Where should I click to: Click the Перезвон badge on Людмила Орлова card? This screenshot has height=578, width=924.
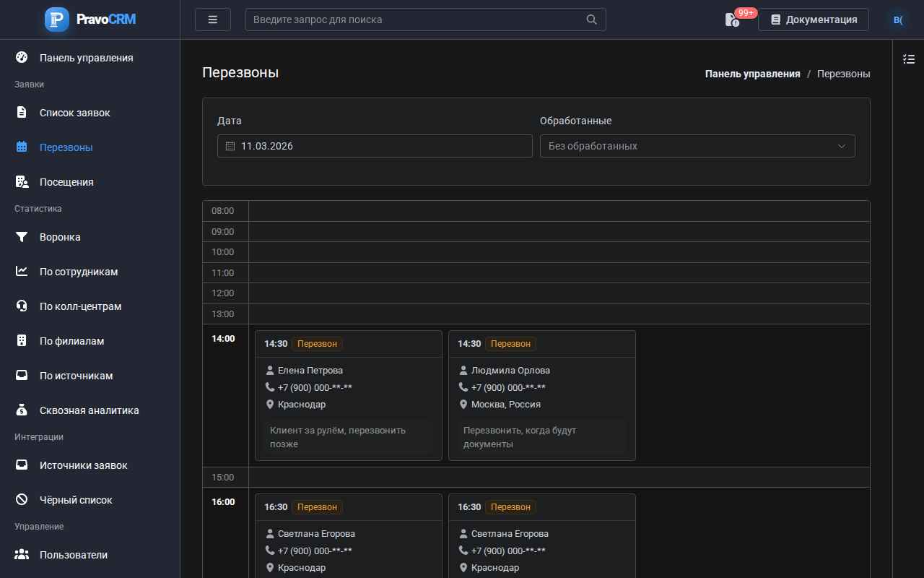[510, 344]
